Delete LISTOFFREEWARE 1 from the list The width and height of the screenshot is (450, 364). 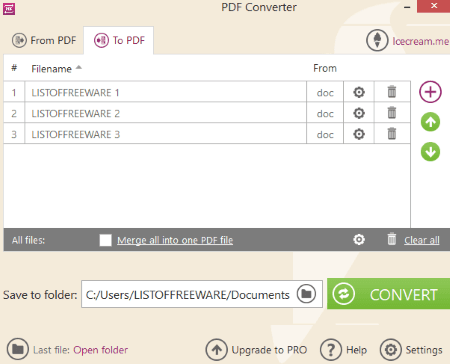coord(392,92)
